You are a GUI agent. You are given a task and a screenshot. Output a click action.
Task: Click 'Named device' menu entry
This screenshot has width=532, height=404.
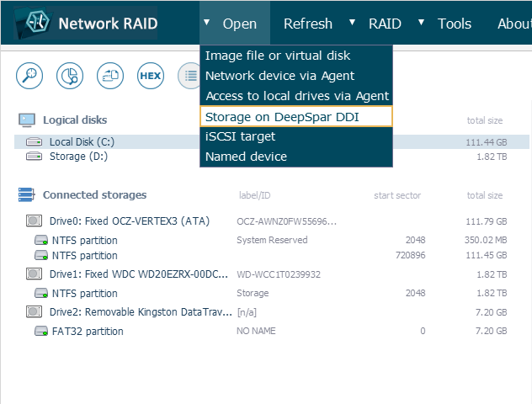click(246, 157)
